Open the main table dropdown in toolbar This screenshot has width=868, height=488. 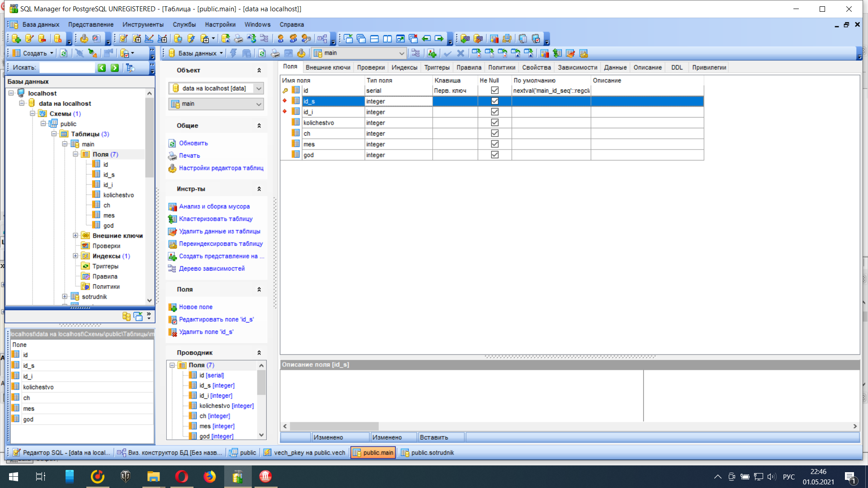401,53
